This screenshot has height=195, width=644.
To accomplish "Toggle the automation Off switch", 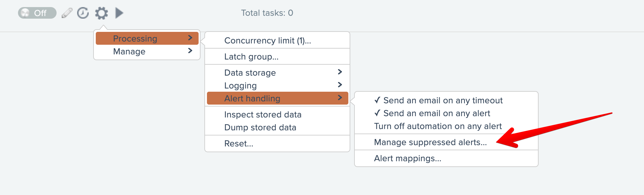I will (37, 13).
